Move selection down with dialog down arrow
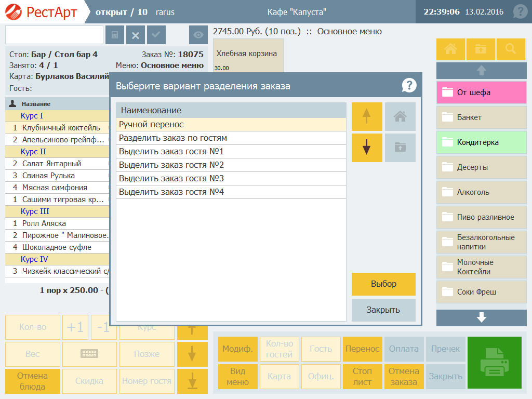Image resolution: width=532 pixels, height=399 pixels. (x=367, y=148)
